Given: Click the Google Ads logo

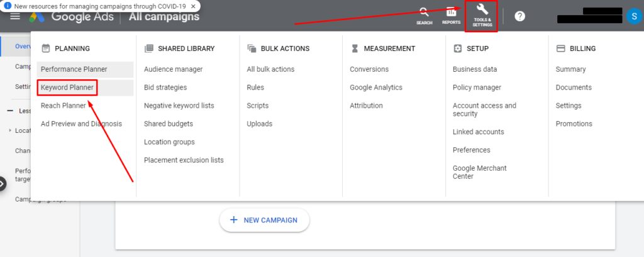Looking at the screenshot, I should click(x=37, y=17).
